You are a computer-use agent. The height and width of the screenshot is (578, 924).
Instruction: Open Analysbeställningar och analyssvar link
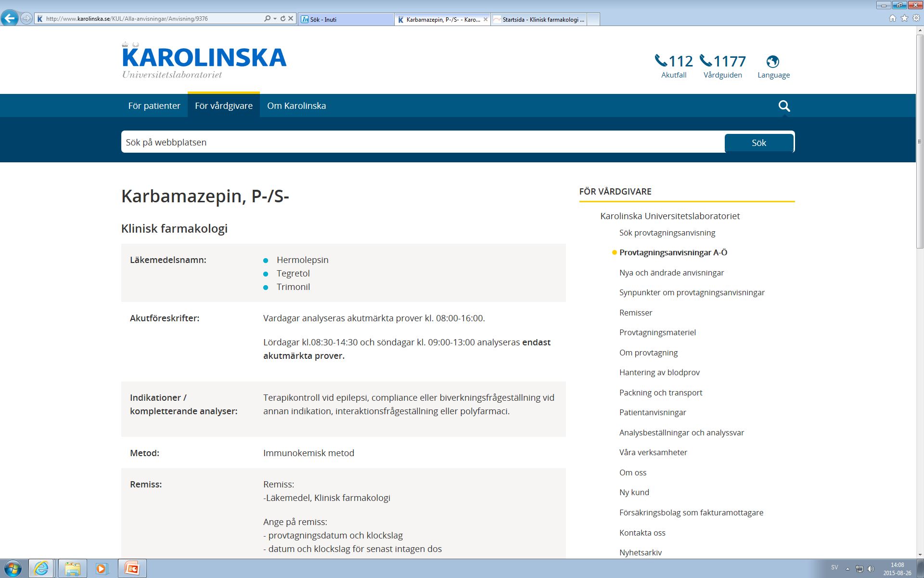(681, 433)
